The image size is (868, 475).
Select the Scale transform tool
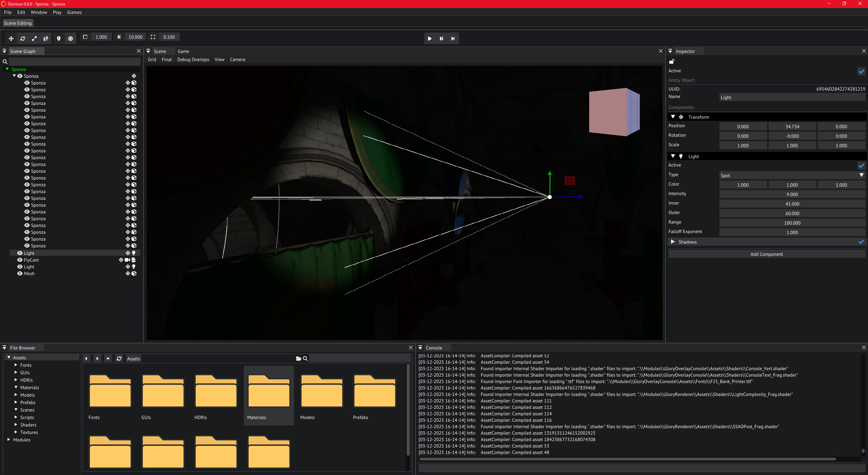click(x=34, y=38)
